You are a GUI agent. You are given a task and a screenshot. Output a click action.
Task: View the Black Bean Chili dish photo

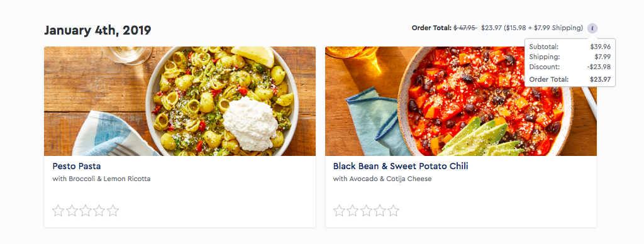[461, 101]
